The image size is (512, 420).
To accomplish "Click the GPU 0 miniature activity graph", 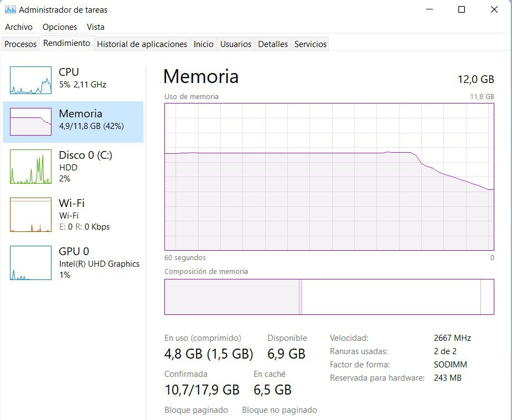I will coord(30,263).
